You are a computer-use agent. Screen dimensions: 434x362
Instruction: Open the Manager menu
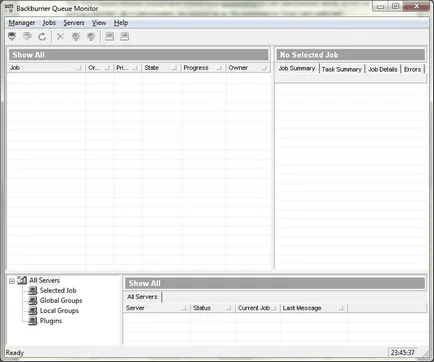[x=22, y=23]
